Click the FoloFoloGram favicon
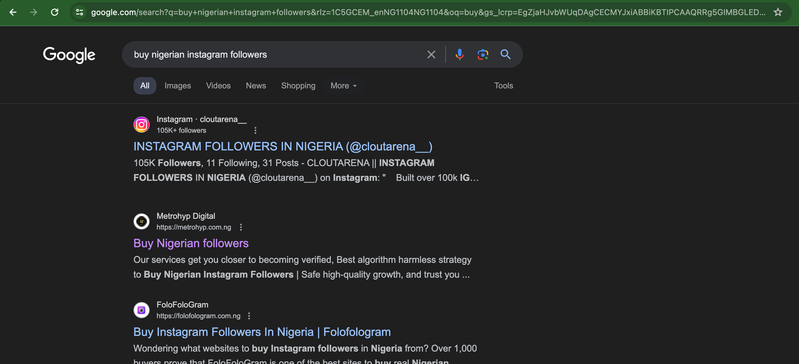The image size is (799, 364). point(142,310)
